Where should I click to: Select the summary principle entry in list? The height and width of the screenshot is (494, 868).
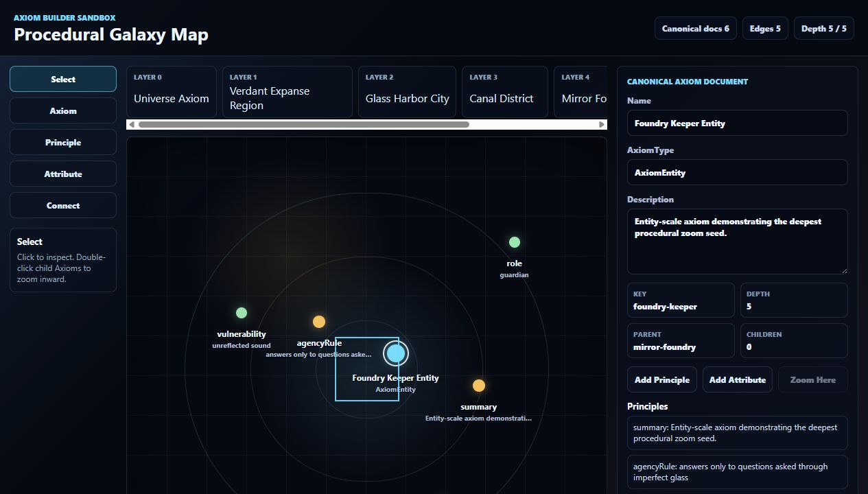tap(738, 433)
